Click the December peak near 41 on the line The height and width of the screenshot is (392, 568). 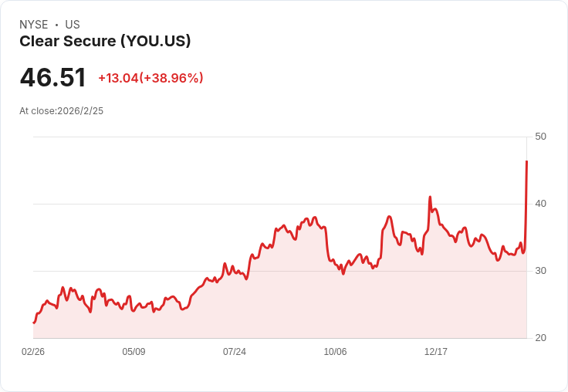tap(430, 198)
